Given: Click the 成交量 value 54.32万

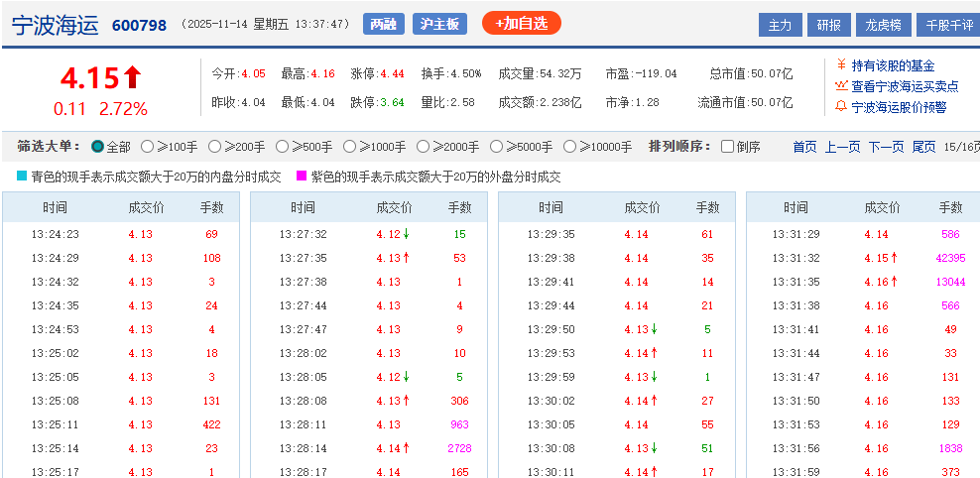Looking at the screenshot, I should point(560,73).
